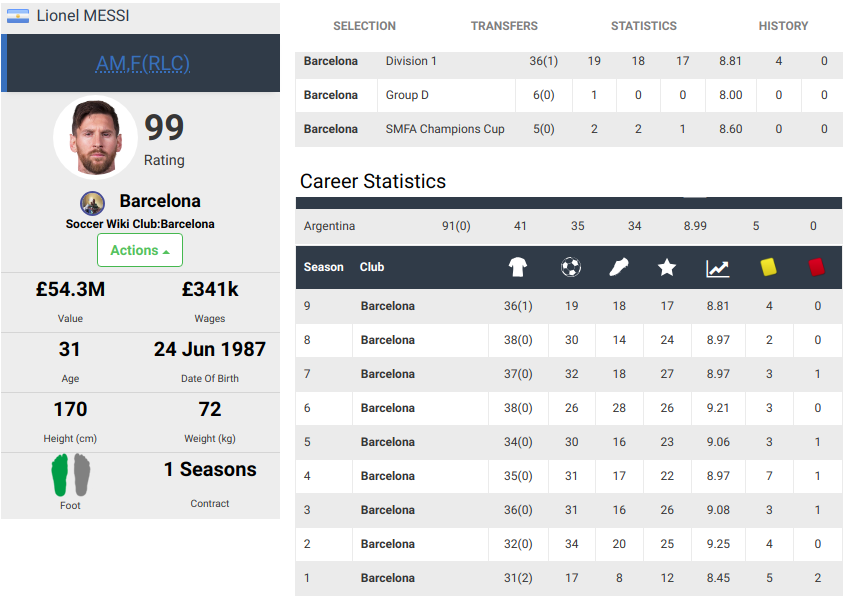Click the AM,F(RLC) position link

pos(143,64)
